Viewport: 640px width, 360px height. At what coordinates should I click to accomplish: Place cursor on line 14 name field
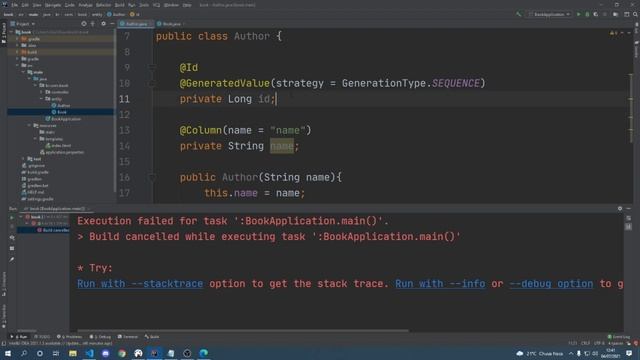pyautogui.click(x=282, y=146)
